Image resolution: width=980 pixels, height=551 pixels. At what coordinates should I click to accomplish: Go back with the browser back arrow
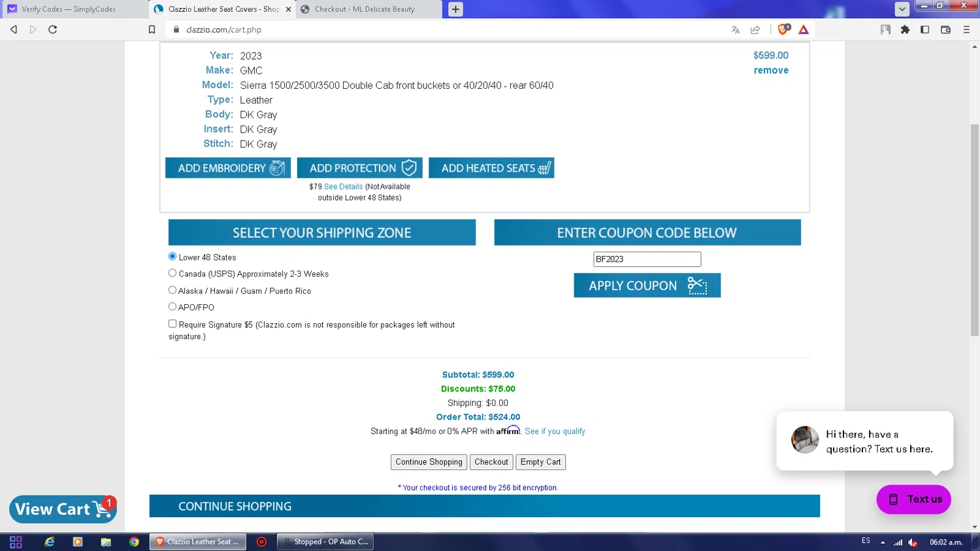point(14,29)
